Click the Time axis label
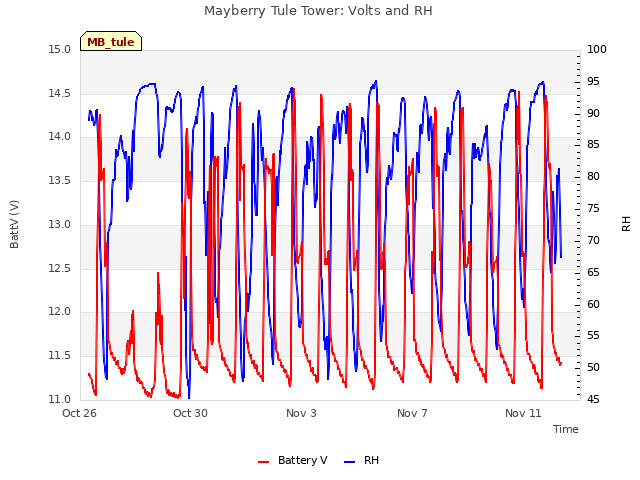The image size is (640, 480). (565, 429)
